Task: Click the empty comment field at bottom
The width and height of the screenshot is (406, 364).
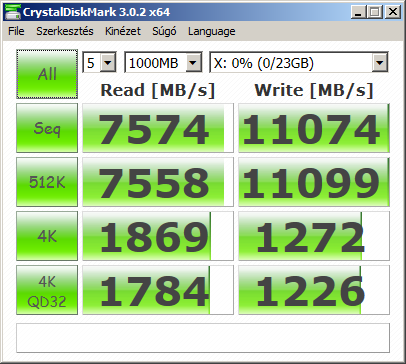Action: 203,338
